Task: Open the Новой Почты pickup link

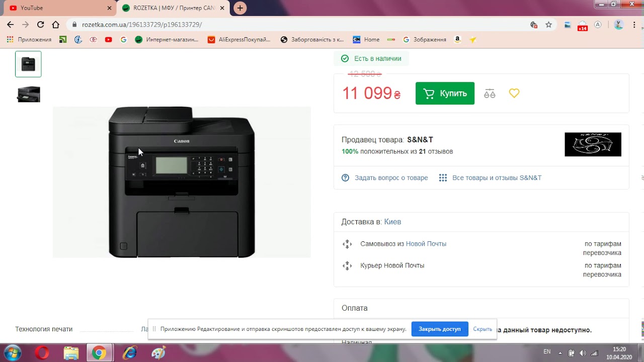Action: pos(426,244)
